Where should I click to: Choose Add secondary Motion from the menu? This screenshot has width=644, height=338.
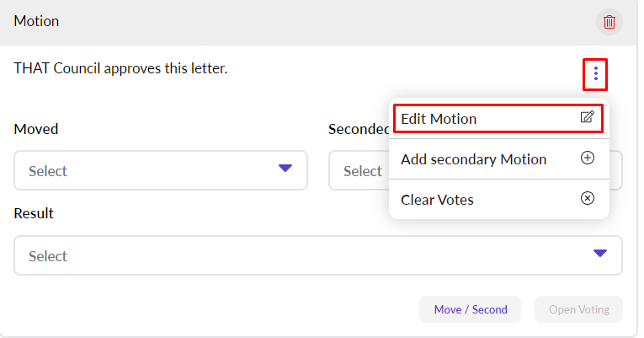tap(473, 159)
